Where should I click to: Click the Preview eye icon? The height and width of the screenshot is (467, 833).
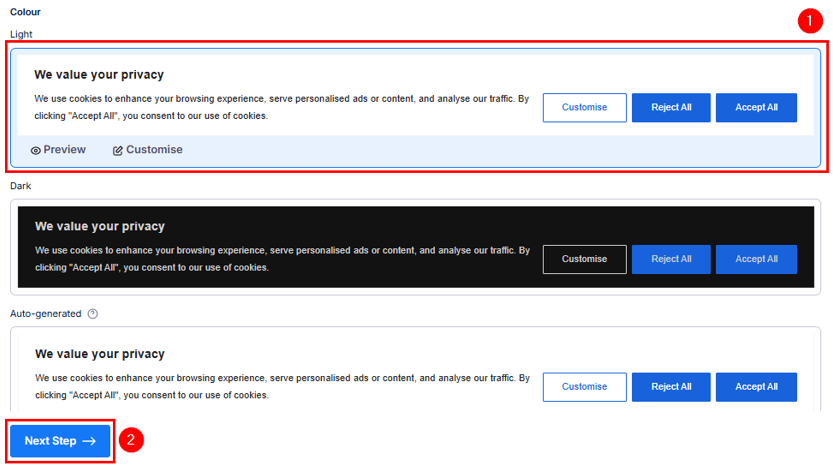point(36,150)
